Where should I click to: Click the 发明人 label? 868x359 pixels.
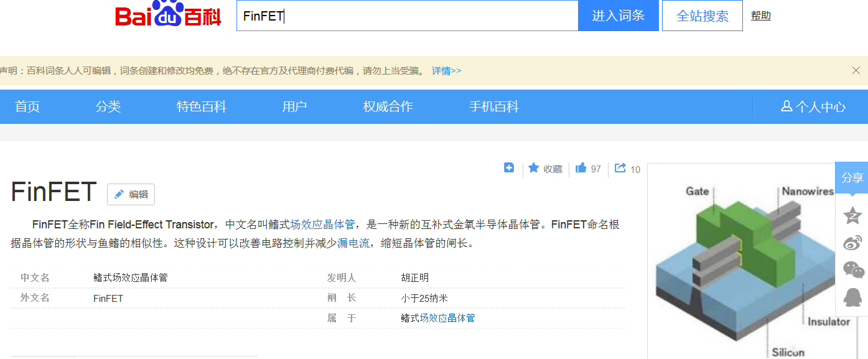[x=342, y=278]
